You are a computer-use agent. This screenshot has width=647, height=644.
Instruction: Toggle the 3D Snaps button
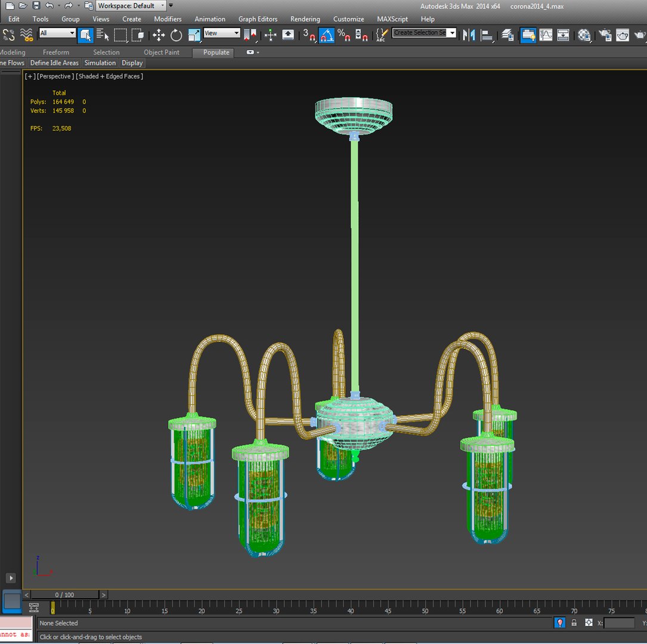[x=309, y=35]
